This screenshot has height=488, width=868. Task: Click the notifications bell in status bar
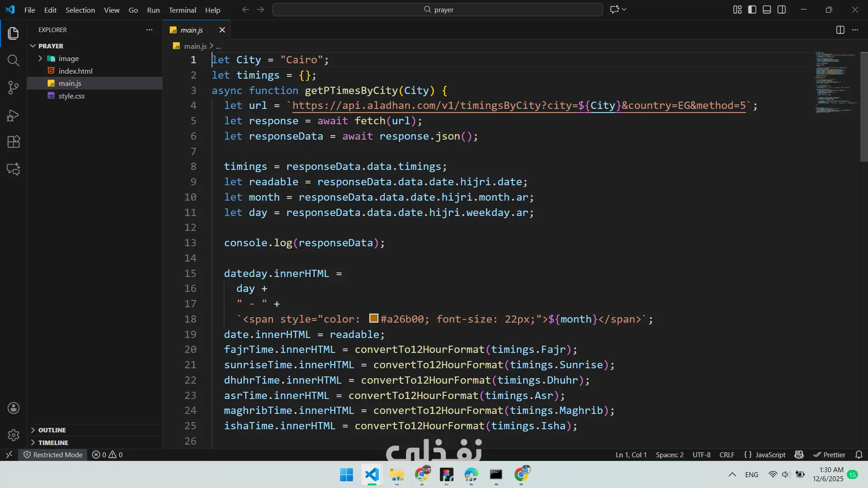pyautogui.click(x=859, y=455)
